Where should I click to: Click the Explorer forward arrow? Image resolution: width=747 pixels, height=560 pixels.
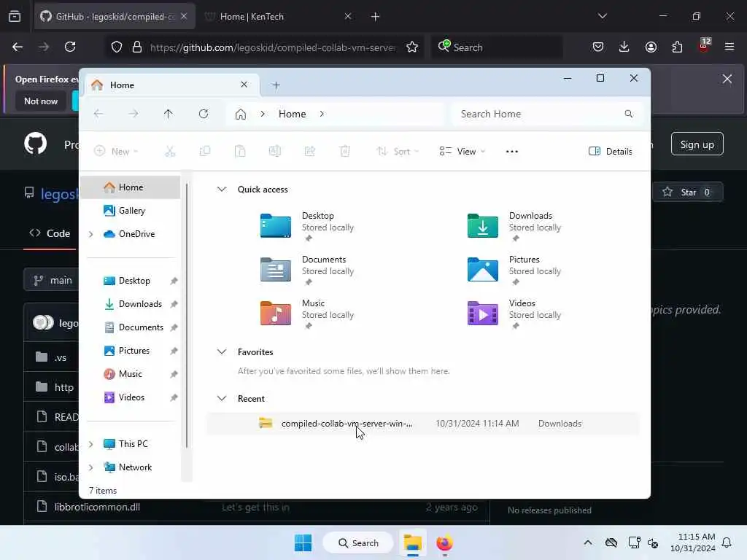coord(133,114)
